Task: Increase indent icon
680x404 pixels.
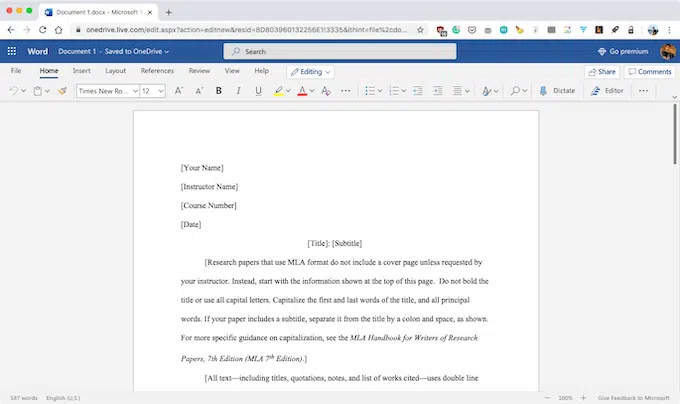Action: (x=438, y=91)
